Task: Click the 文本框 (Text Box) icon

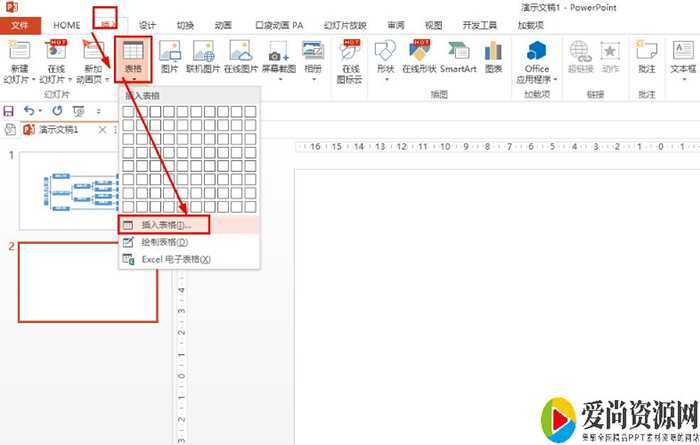Action: [683, 57]
